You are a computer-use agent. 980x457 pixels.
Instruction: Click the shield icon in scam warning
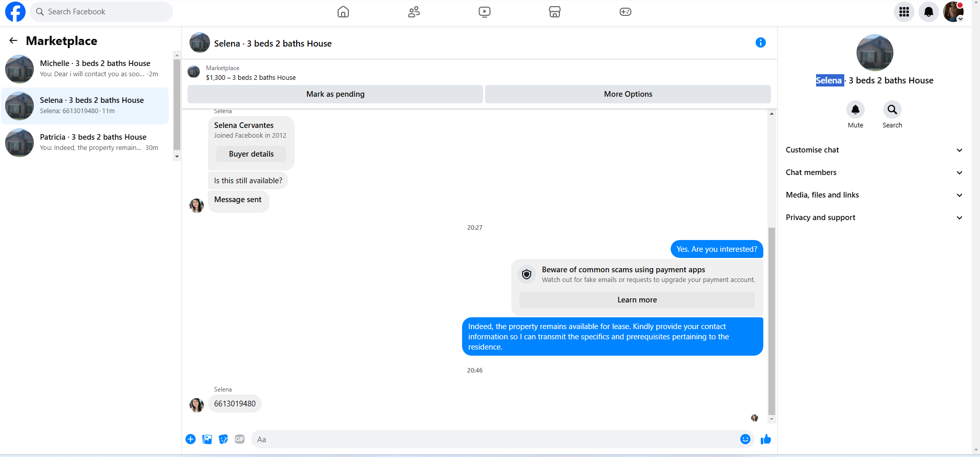[527, 274]
